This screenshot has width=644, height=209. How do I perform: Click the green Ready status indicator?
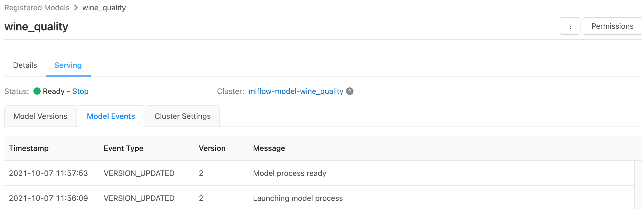(37, 91)
